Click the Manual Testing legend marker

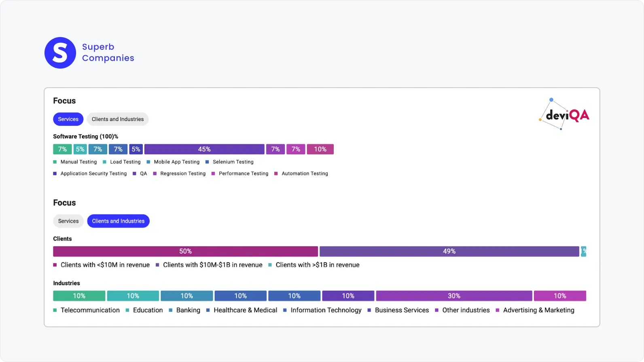tap(55, 162)
